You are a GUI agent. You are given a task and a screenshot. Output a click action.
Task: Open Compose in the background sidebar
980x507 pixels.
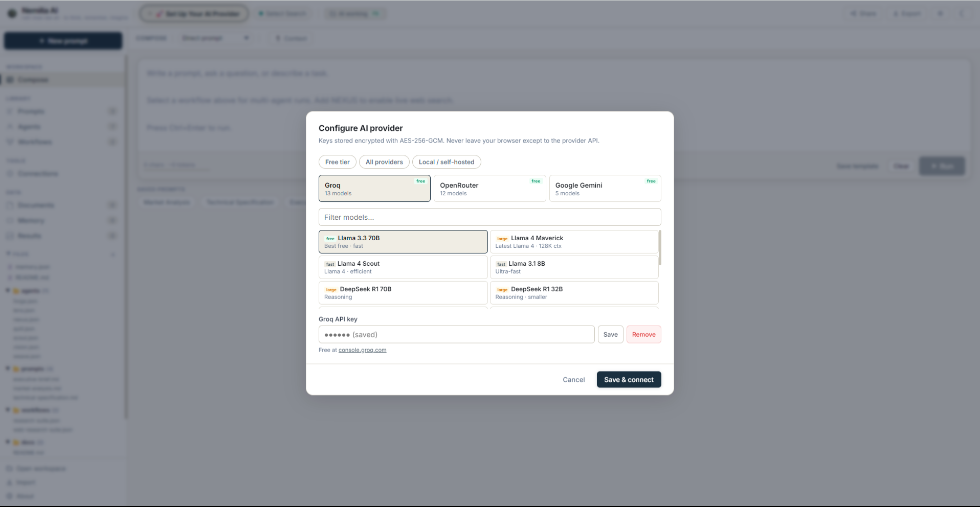pos(62,80)
